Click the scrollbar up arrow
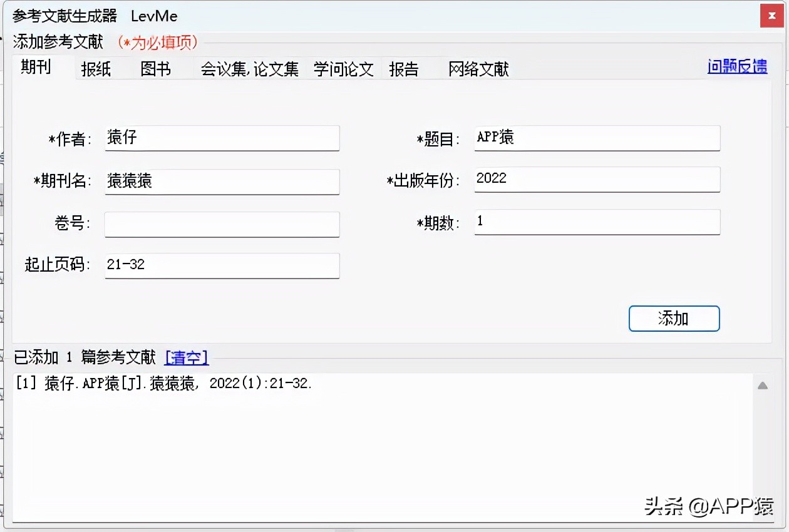This screenshot has height=532, width=789. point(763,386)
